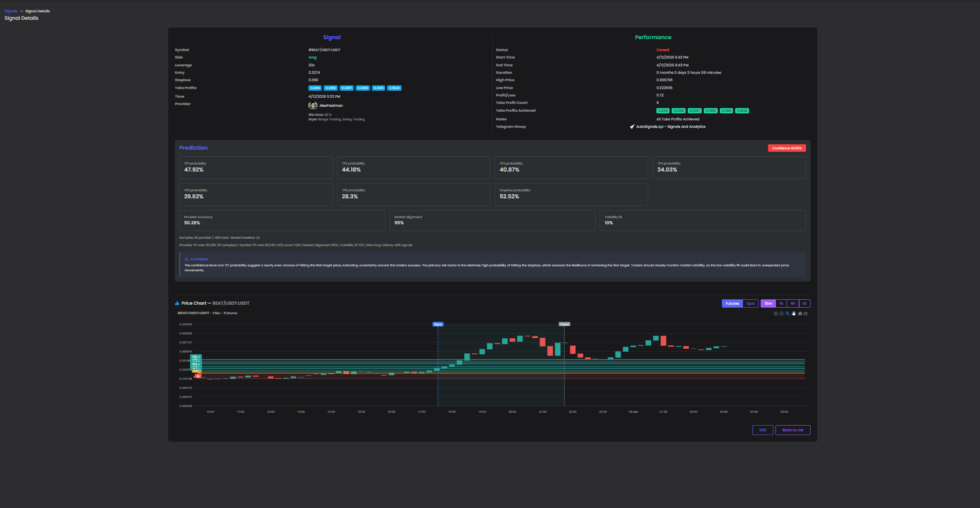Screen dimensions: 980x508
Task: Select the 1D timeframe tab
Action: tap(804, 303)
